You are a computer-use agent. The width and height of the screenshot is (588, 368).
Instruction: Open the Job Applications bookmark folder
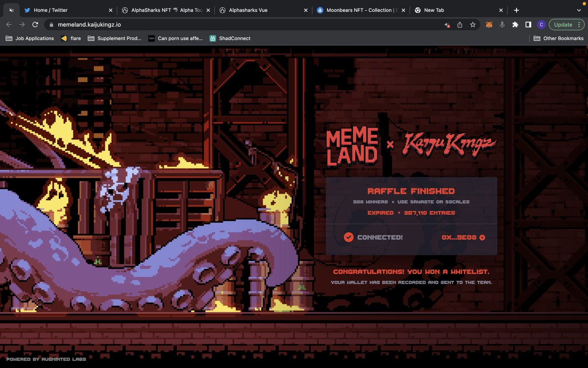30,38
